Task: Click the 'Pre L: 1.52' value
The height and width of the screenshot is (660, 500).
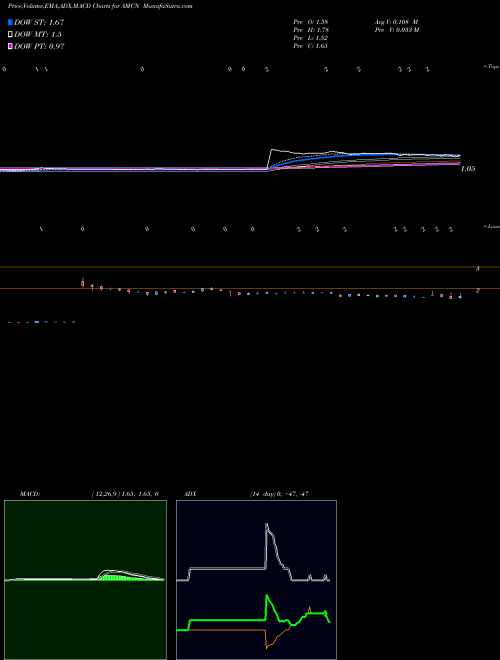Action: tap(311, 38)
